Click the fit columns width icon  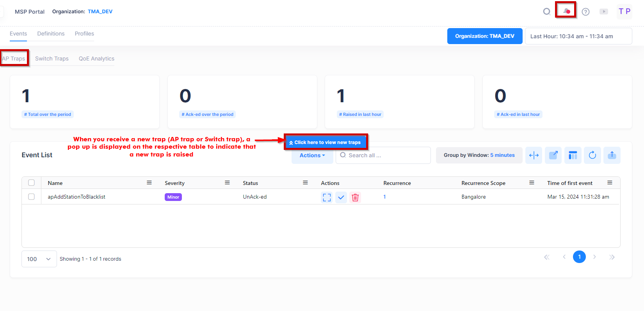pos(534,155)
